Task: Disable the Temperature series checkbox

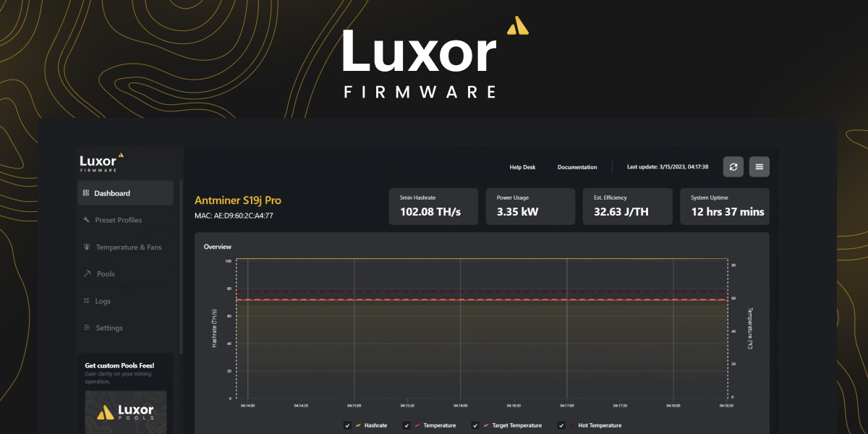Action: point(406,425)
